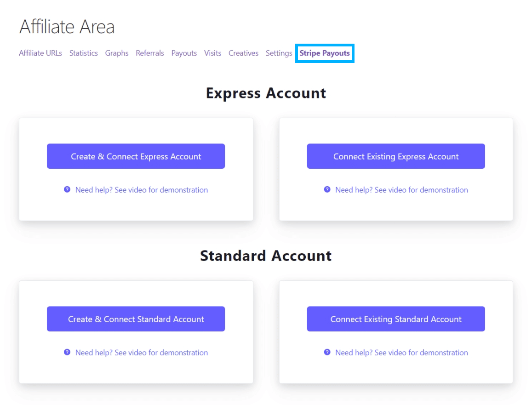Open demonstration video link for creating Standard account
532x405 pixels.
pyautogui.click(x=142, y=353)
